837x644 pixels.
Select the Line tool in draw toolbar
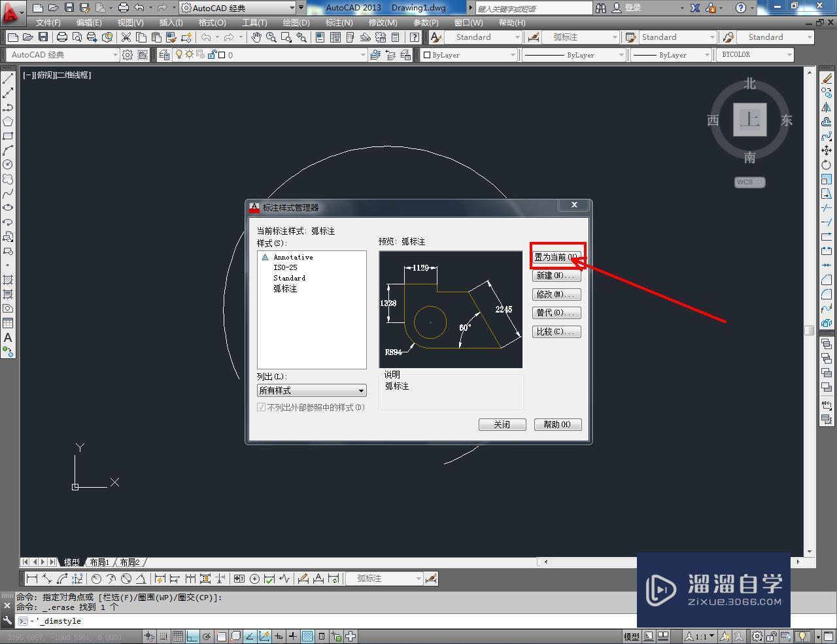coord(8,78)
